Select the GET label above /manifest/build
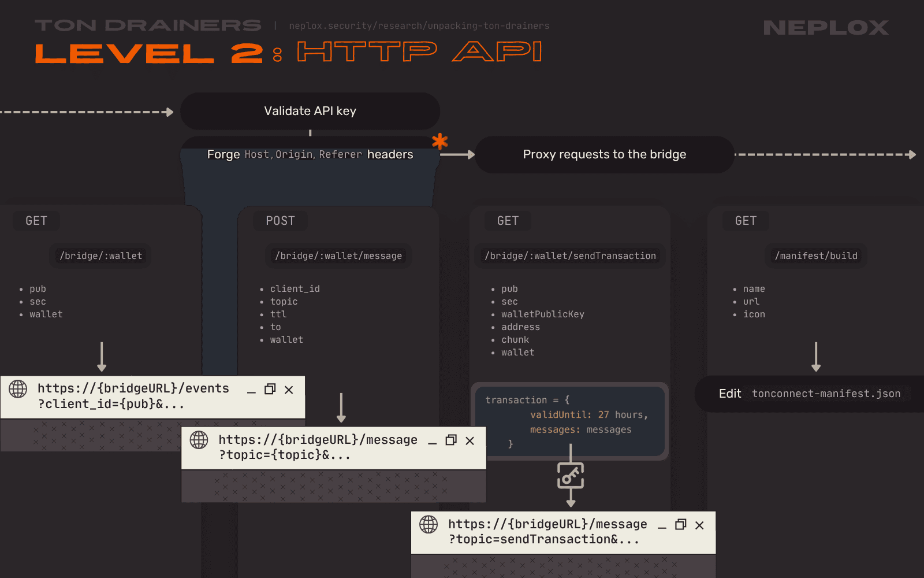Image resolution: width=924 pixels, height=578 pixels. click(746, 221)
